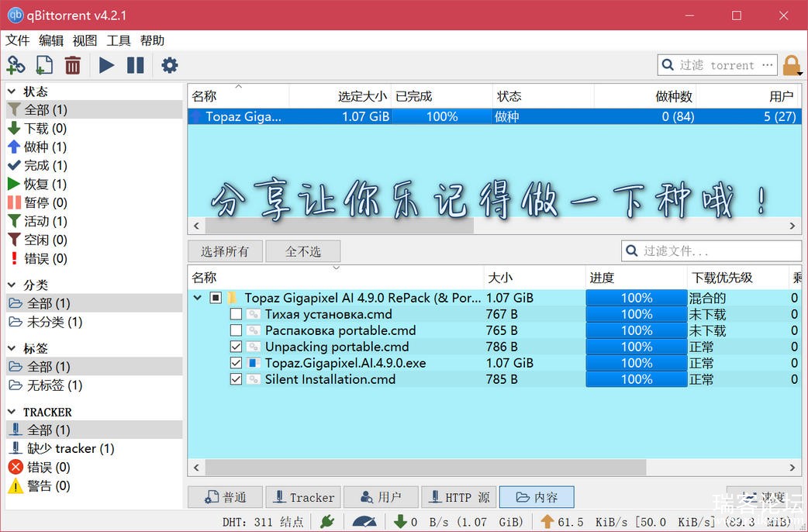The height and width of the screenshot is (532, 808).
Task: Collapse the 标签 sidebar section
Action: tap(12, 348)
